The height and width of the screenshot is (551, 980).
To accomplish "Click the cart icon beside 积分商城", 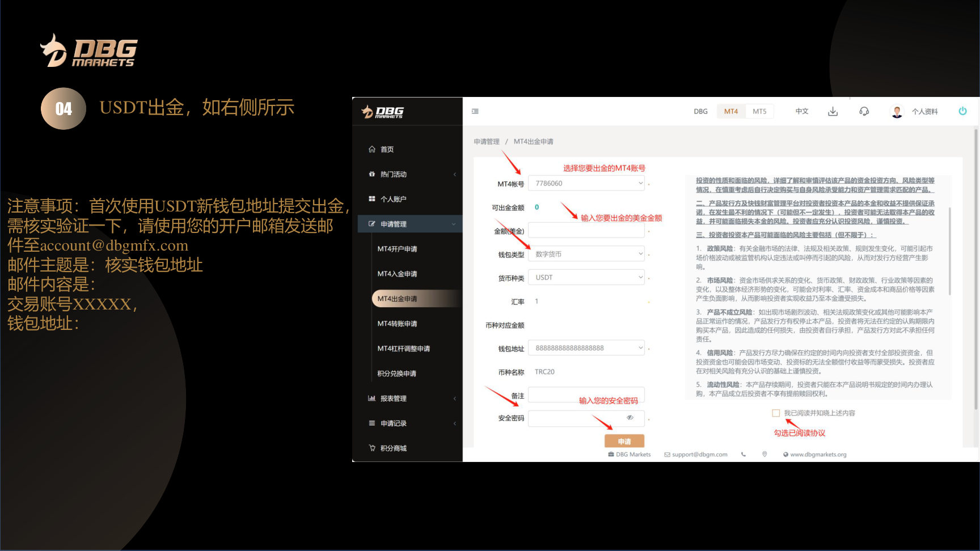I will tap(372, 448).
